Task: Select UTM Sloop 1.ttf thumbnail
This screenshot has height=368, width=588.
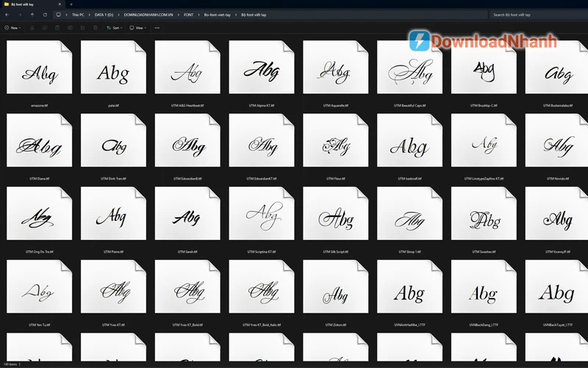Action: point(409,213)
